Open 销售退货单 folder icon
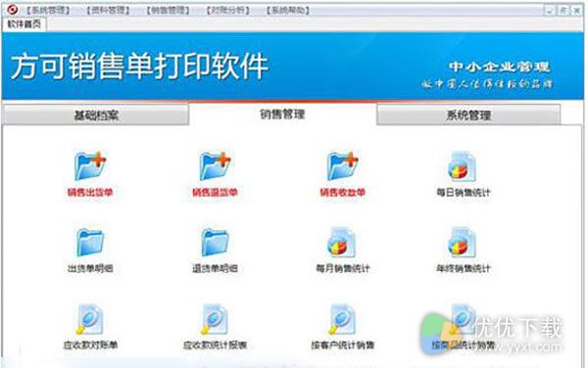588x368 pixels. 215,166
